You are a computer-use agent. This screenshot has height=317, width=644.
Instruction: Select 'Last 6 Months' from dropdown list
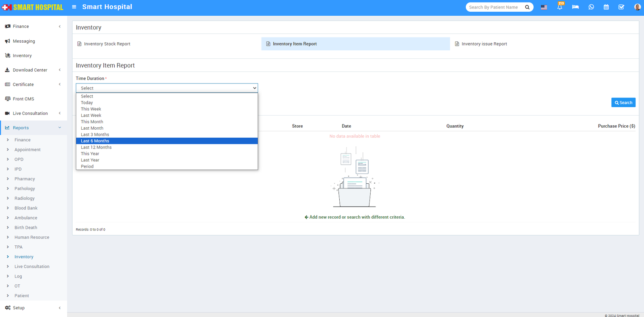point(95,141)
